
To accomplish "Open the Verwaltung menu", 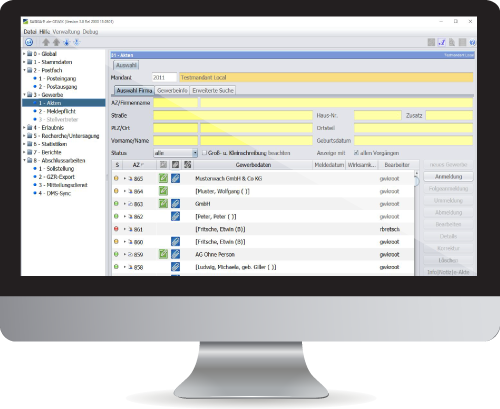I will tap(66, 32).
